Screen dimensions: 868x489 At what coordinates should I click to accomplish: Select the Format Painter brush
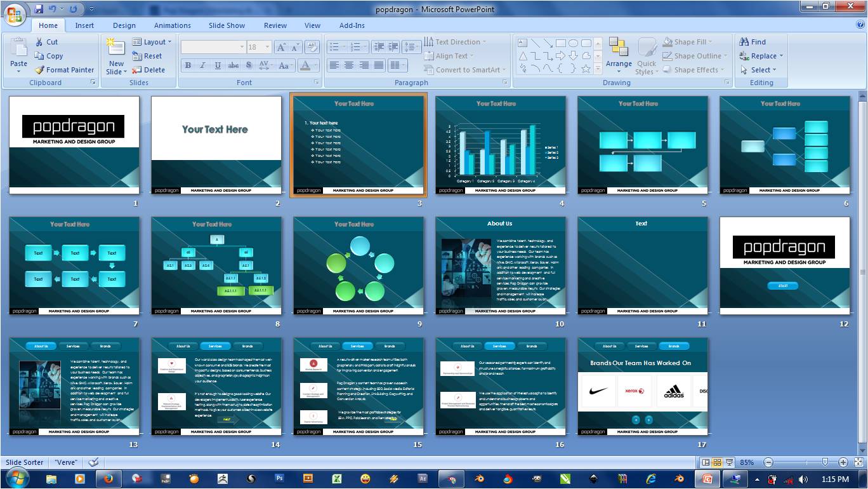click(39, 70)
